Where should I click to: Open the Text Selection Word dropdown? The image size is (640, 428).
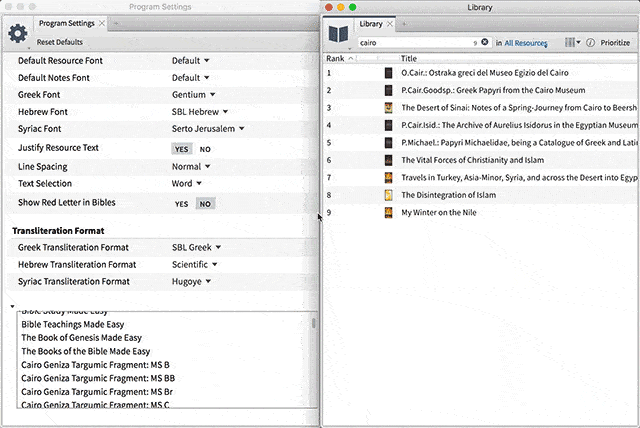click(x=187, y=184)
